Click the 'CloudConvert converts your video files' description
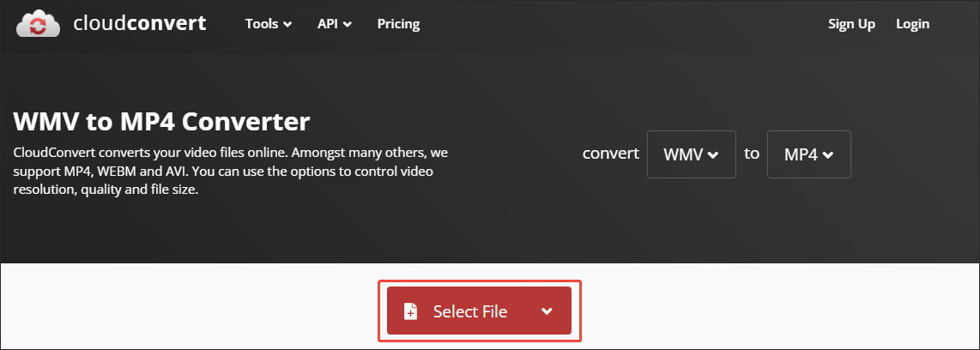Image resolution: width=980 pixels, height=350 pixels. coord(231,172)
